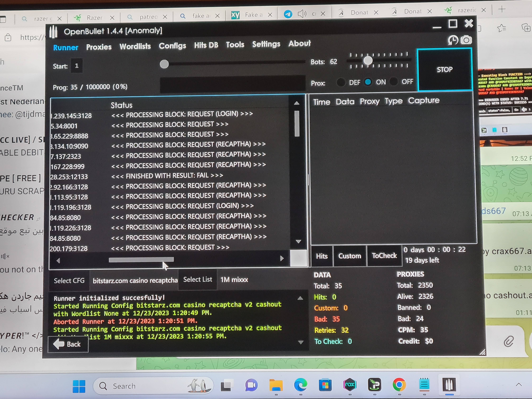532x399 pixels.
Task: Click the Select CFG button
Action: (x=69, y=281)
